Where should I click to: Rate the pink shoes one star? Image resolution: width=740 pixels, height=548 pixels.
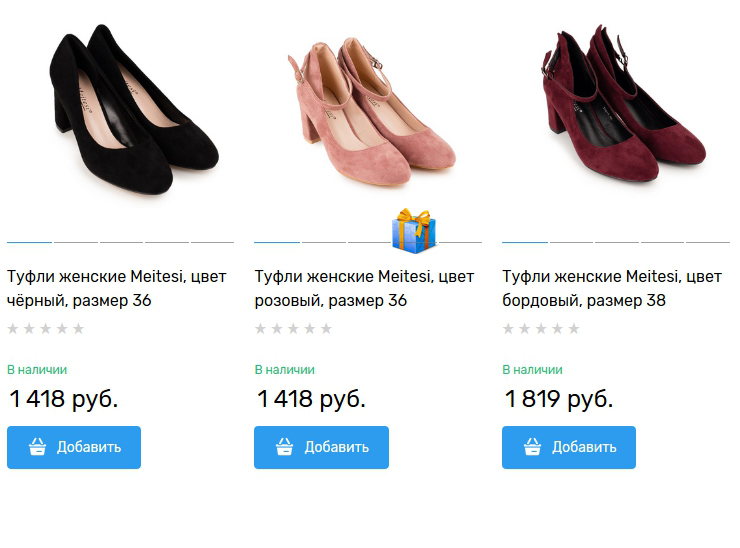(x=261, y=329)
